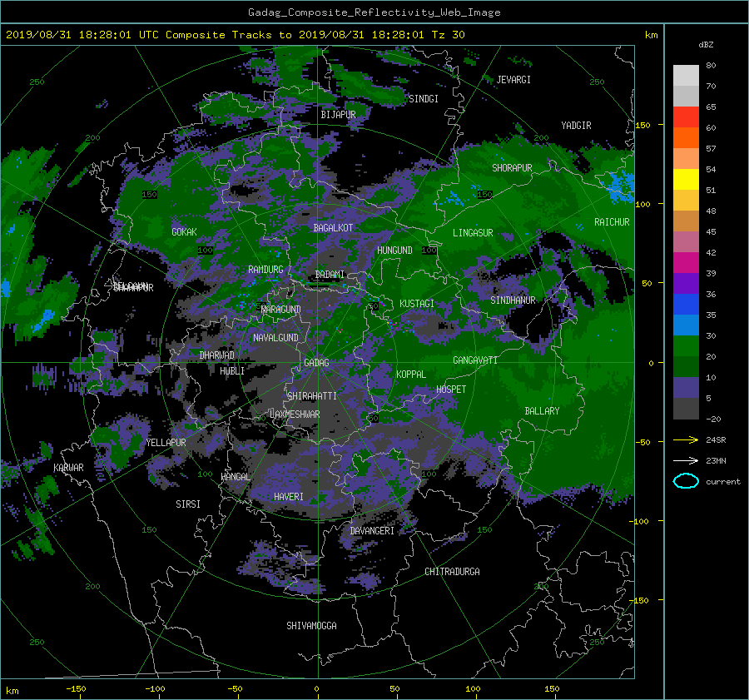
Task: Select the dark gray -20 to 5 swatch
Action: pos(686,409)
